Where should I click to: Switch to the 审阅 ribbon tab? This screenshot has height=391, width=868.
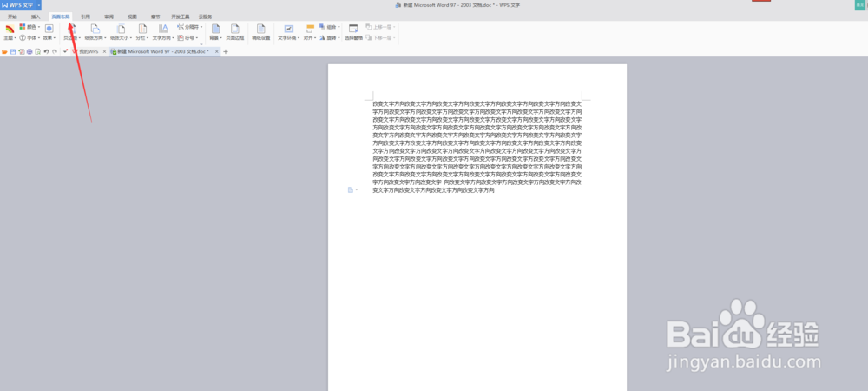click(x=108, y=17)
